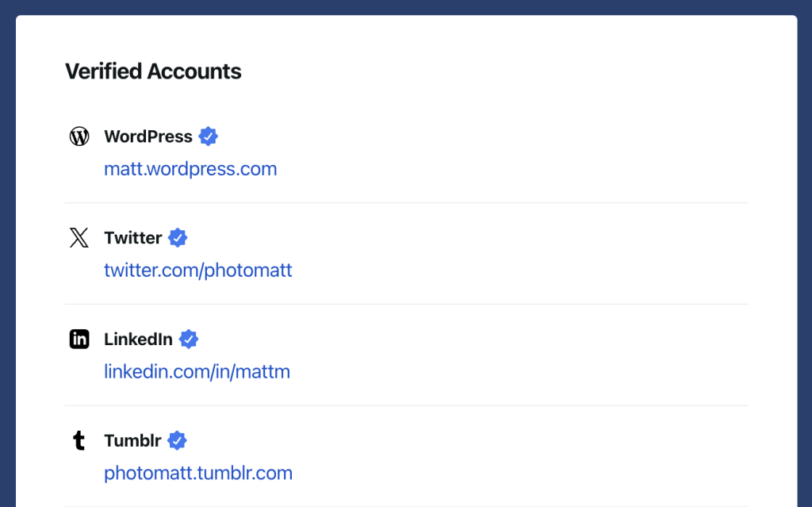Click the Verified Accounts heading
This screenshot has width=812, height=507.
click(x=153, y=71)
